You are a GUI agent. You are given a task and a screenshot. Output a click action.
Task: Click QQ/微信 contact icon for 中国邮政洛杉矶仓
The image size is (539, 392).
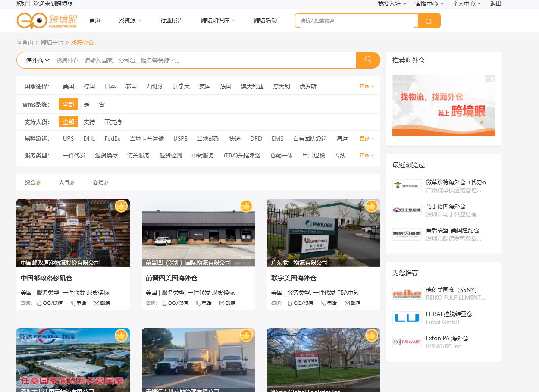pyautogui.click(x=39, y=303)
